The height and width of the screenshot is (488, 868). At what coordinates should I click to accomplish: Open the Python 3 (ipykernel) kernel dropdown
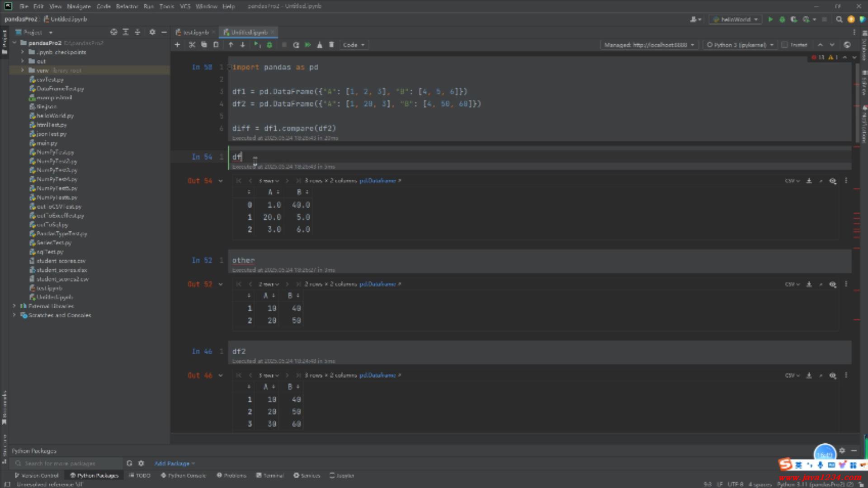tap(740, 45)
